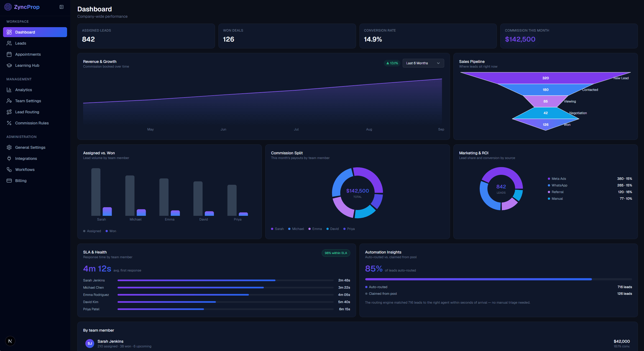
Task: Toggle the Won legend item in the bar chart
Action: 111,231
